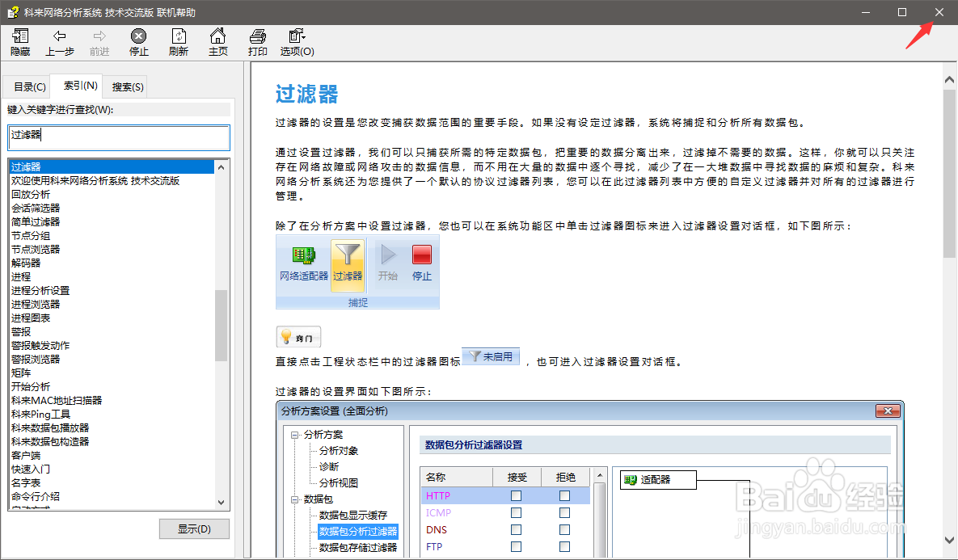Viewport: 958px width, 560px height.
Task: Select 会话筛选器 in the index list
Action: coord(36,208)
